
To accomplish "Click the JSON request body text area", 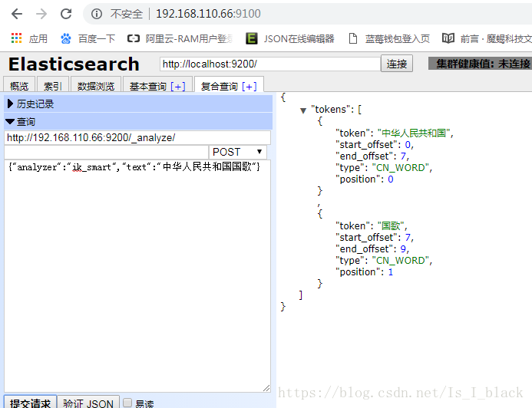I will point(137,276).
